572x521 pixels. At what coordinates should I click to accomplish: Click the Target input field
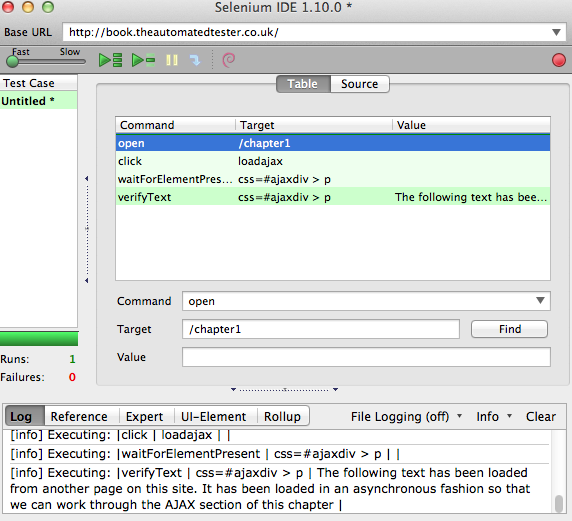click(321, 329)
